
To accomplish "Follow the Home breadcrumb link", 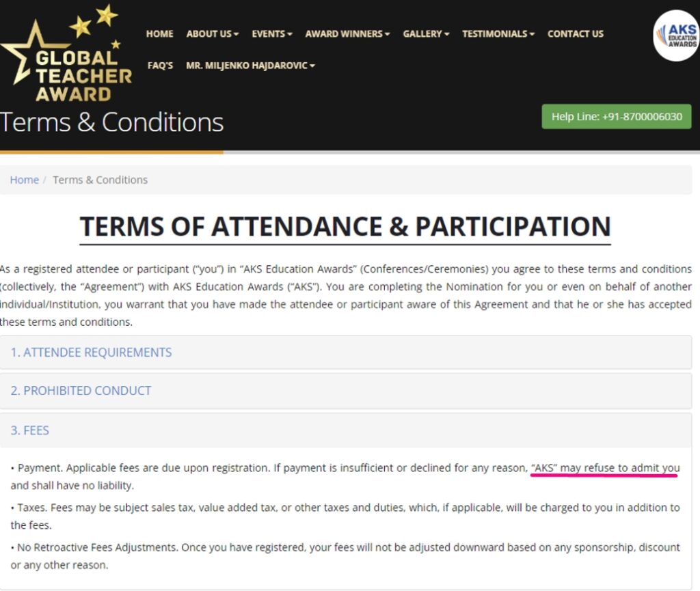I will (24, 180).
